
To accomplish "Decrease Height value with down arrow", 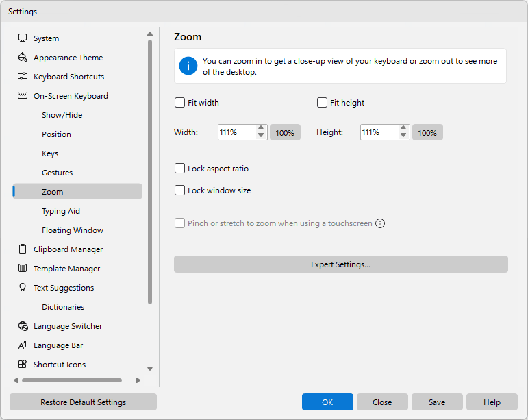I will [x=403, y=136].
